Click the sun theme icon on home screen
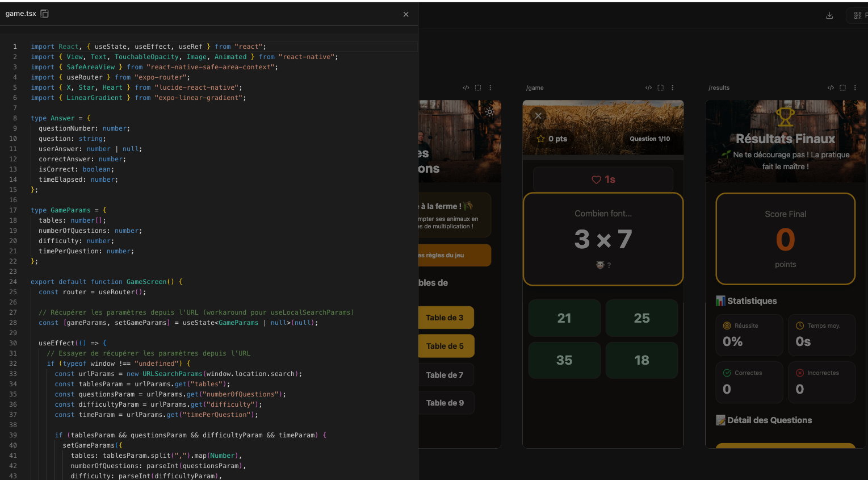The image size is (868, 480). [489, 112]
